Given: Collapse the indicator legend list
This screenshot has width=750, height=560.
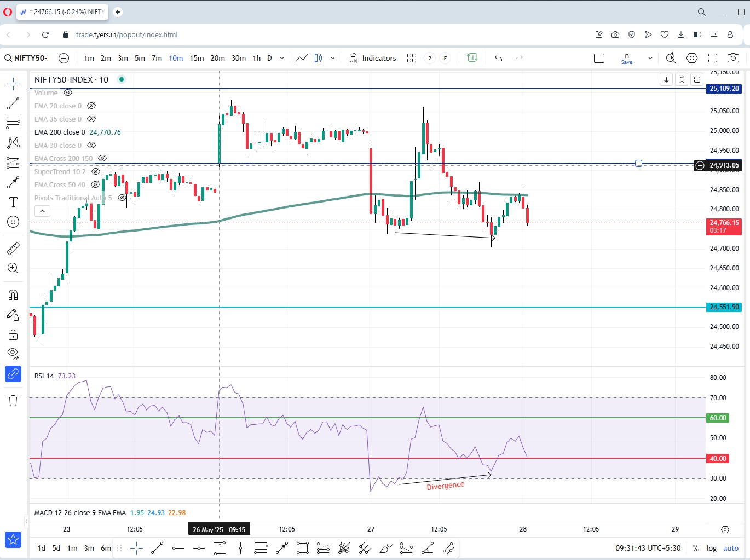Looking at the screenshot, I should (x=42, y=211).
